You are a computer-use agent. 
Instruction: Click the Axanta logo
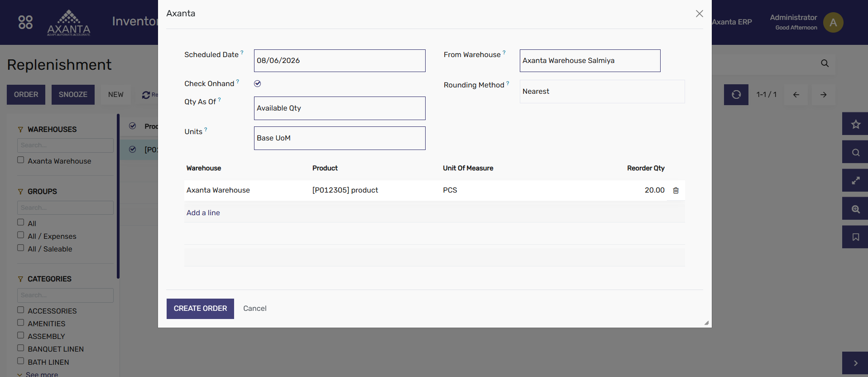[x=69, y=23]
